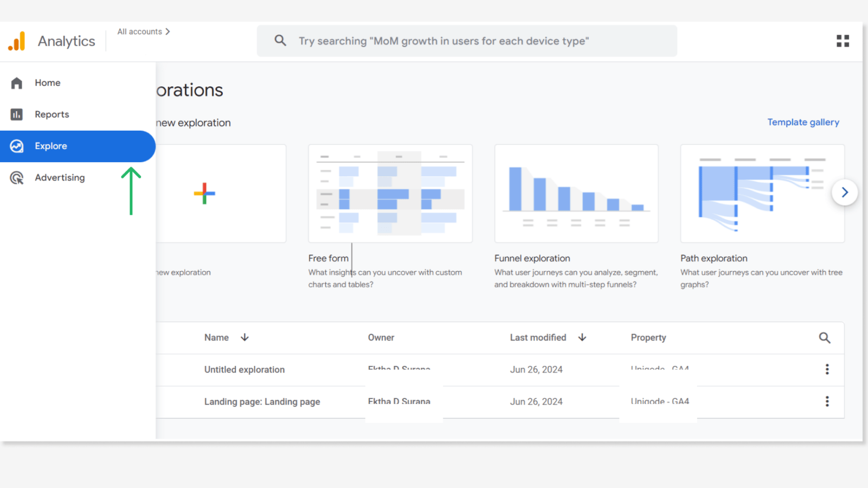868x488 pixels.
Task: Click the Google Analytics logo
Action: click(x=17, y=41)
